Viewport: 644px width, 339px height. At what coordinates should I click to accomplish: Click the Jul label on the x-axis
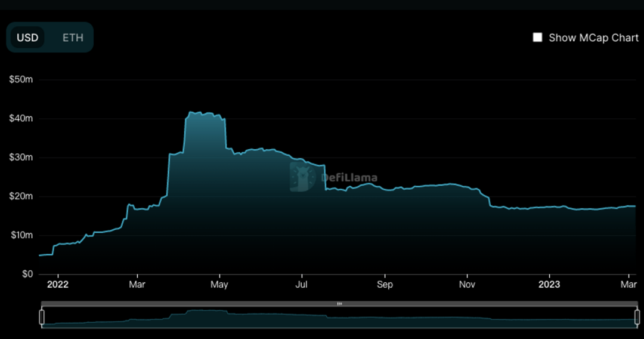pos(302,285)
